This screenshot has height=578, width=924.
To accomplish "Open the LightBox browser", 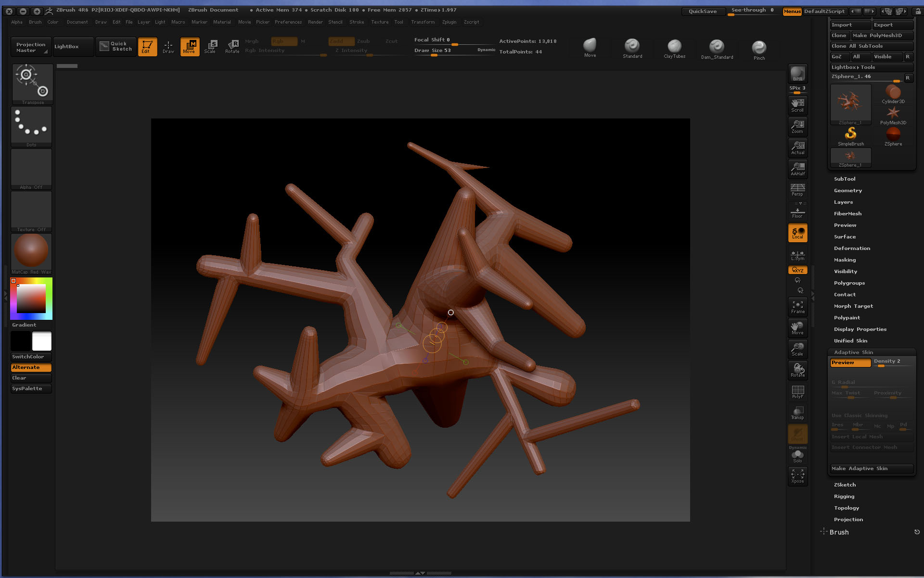I will click(73, 47).
